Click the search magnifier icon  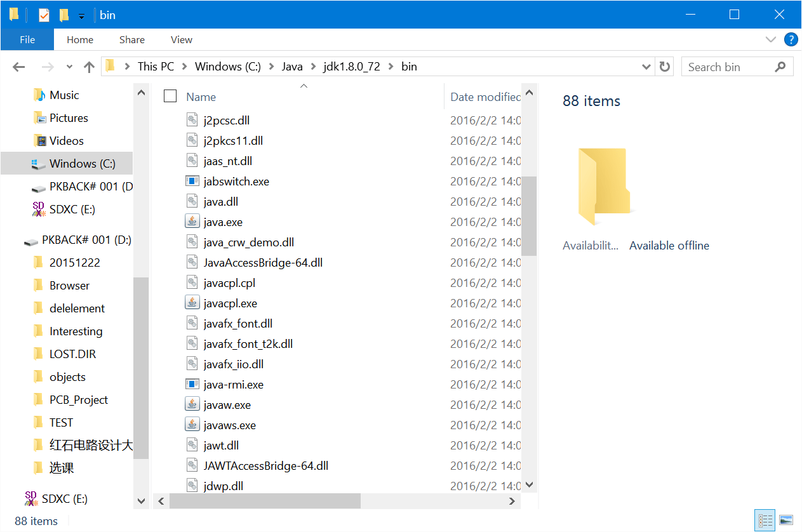pos(780,67)
